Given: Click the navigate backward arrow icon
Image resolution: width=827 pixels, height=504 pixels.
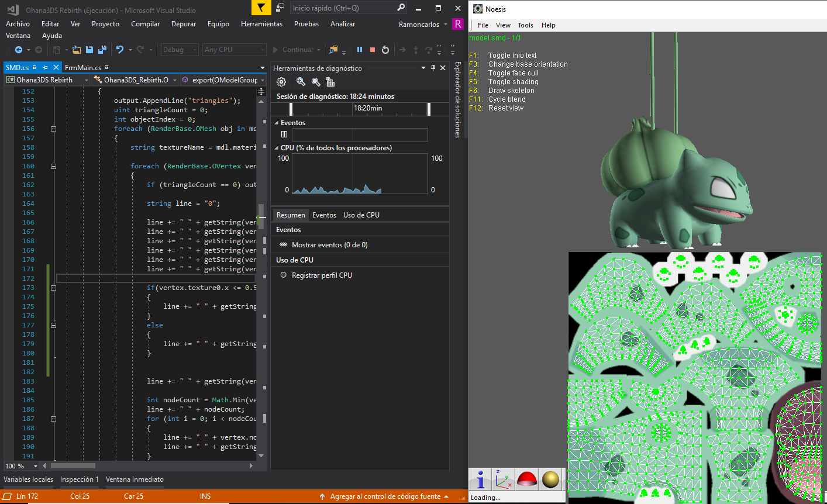Looking at the screenshot, I should point(19,50).
